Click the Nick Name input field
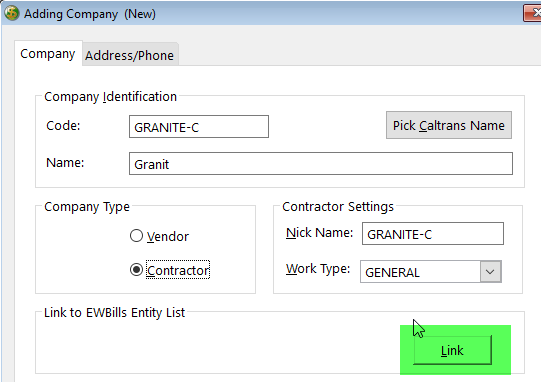This screenshot has width=541, height=382. [x=433, y=234]
